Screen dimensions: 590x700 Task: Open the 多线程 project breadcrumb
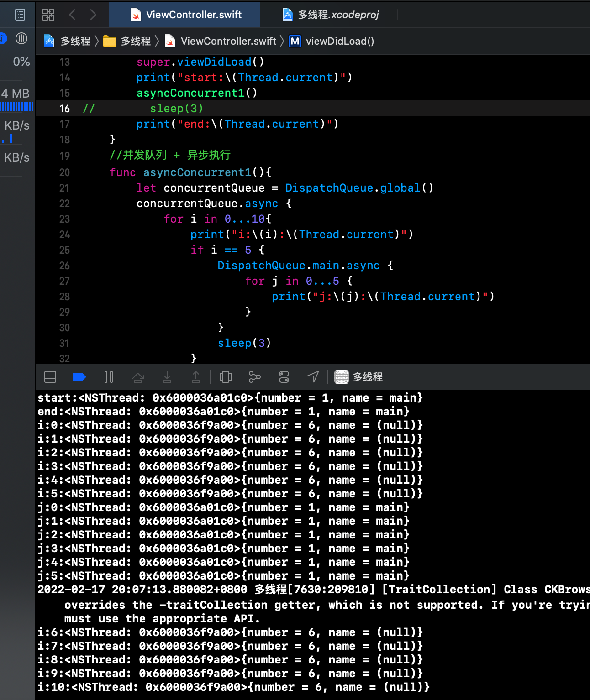click(x=68, y=41)
